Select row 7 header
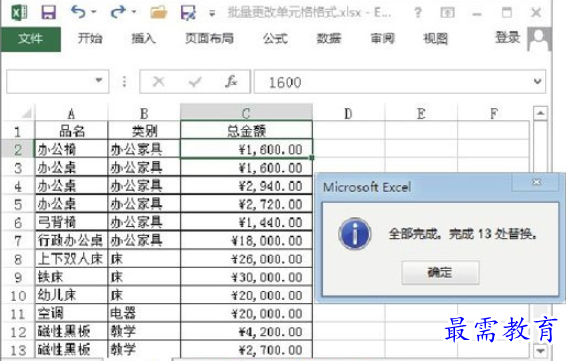The width and height of the screenshot is (566, 361). (18, 240)
